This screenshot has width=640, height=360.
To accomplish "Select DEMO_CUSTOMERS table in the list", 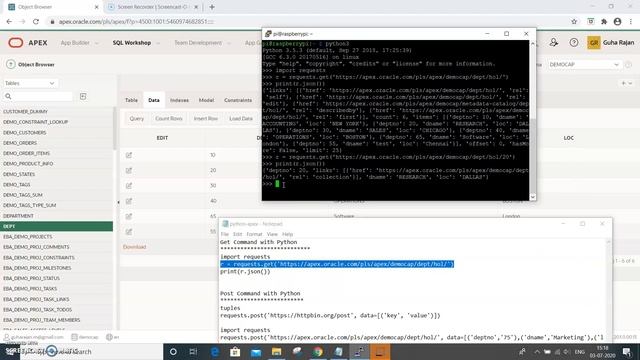I will 56,133.
